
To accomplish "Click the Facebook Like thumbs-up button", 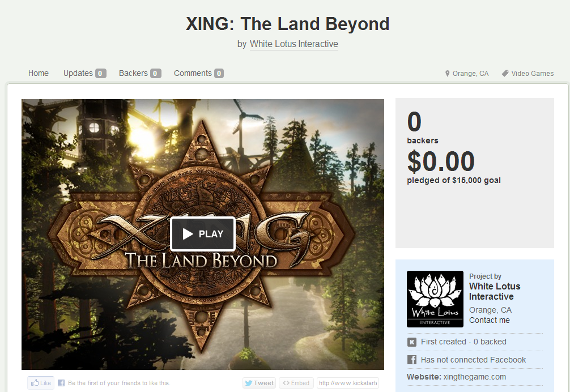I will point(41,383).
